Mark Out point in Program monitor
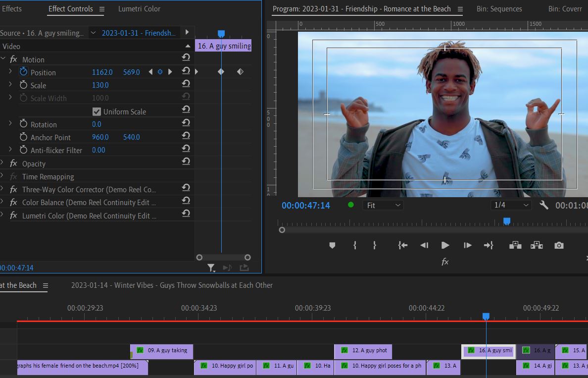This screenshot has height=378, width=588. [x=374, y=246]
